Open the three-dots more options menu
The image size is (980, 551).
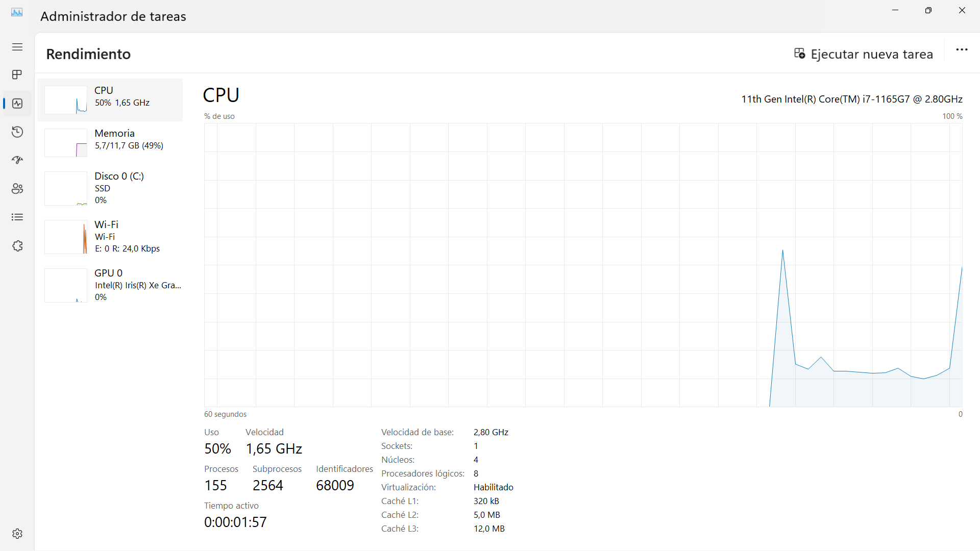(962, 50)
